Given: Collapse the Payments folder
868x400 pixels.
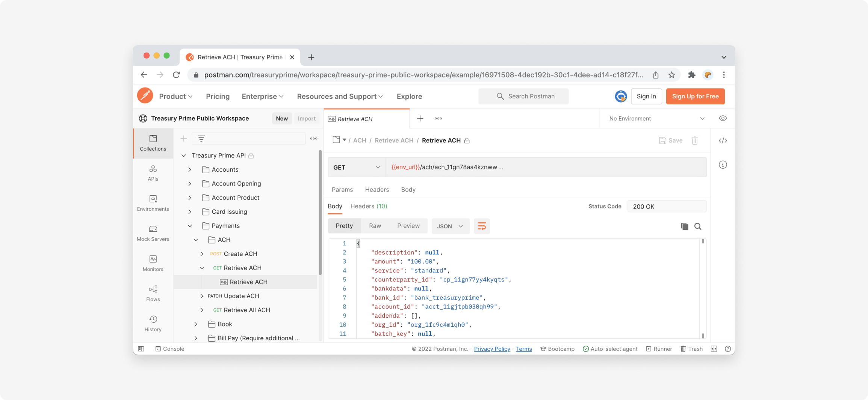Looking at the screenshot, I should click(190, 226).
